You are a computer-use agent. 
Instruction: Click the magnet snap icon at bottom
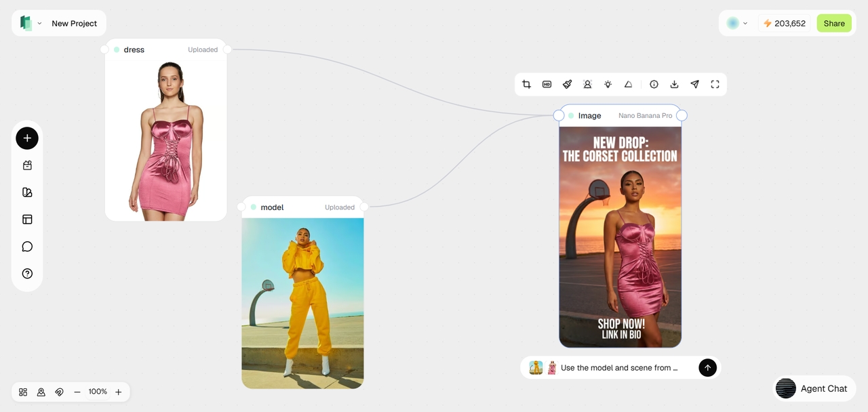tap(60, 392)
